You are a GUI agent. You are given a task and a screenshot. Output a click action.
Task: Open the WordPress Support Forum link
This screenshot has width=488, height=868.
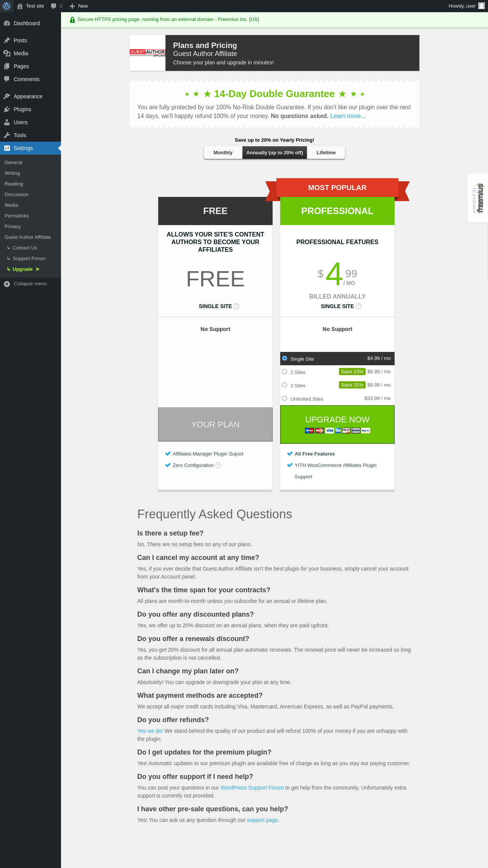(x=252, y=788)
